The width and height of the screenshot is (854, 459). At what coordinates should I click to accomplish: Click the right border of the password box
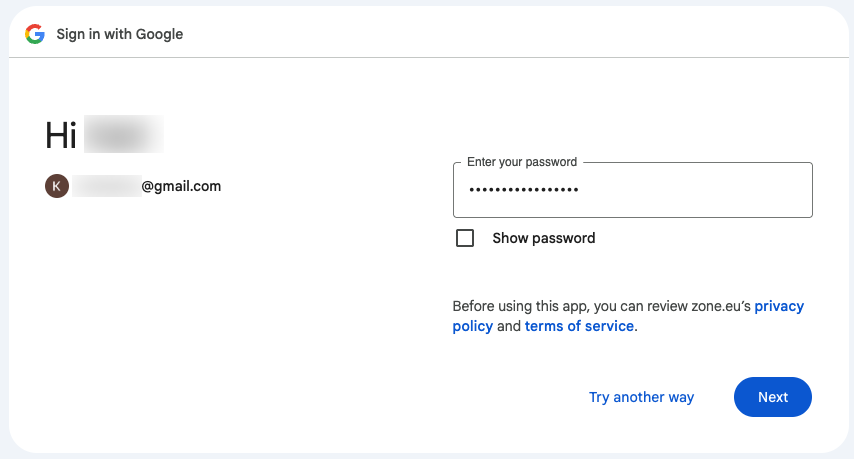point(812,190)
